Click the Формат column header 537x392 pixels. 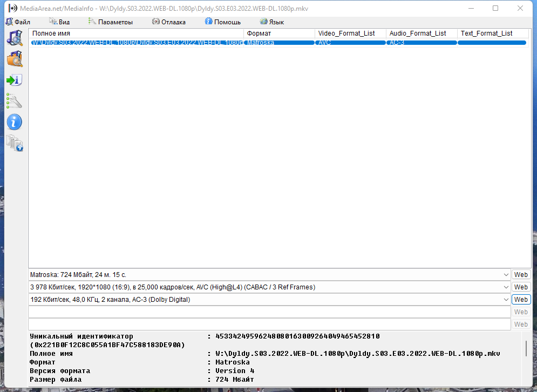(280, 33)
